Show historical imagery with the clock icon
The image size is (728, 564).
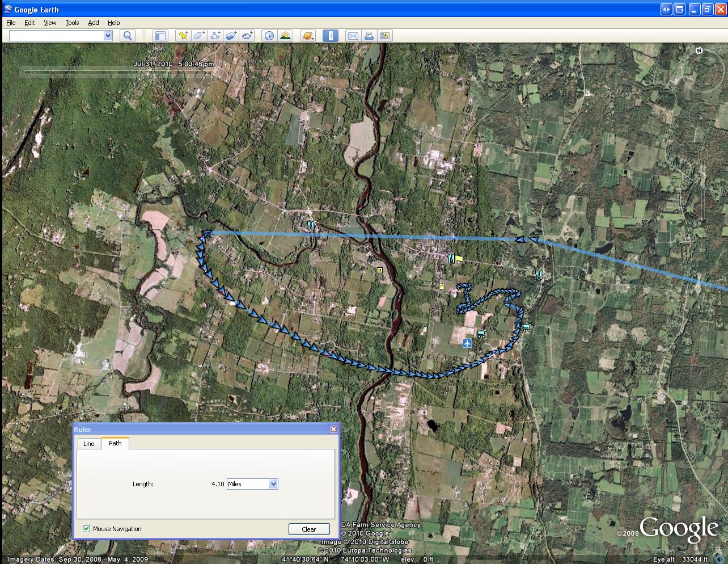tap(269, 36)
